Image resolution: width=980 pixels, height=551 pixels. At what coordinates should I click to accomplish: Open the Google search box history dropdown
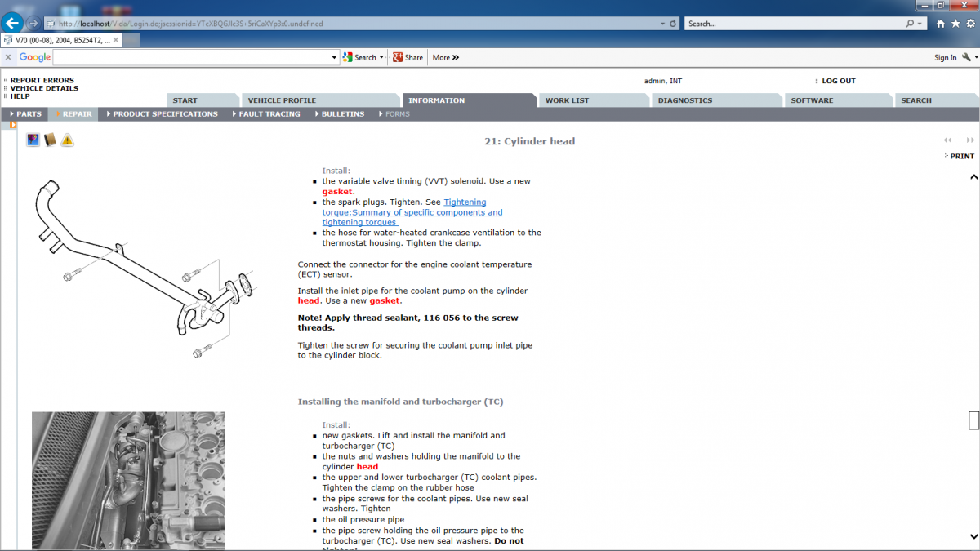(x=333, y=57)
